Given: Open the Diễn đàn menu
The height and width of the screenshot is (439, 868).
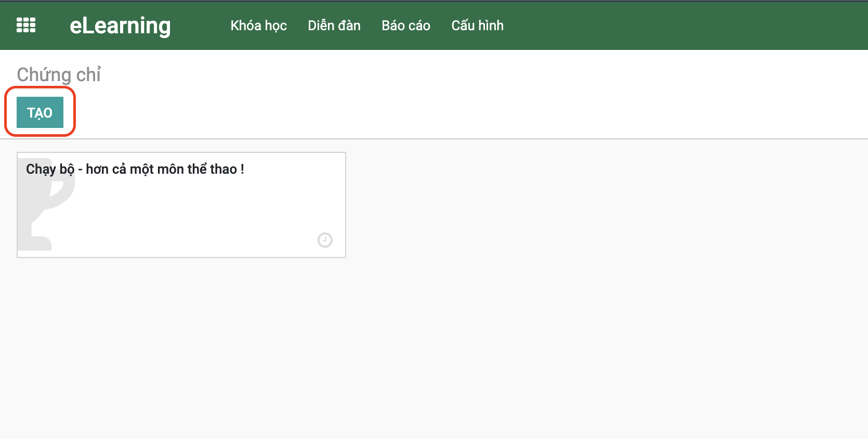Looking at the screenshot, I should point(334,25).
